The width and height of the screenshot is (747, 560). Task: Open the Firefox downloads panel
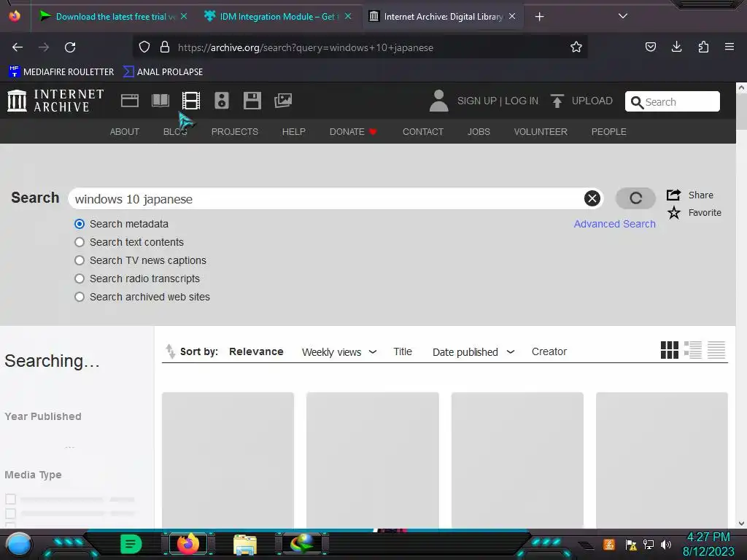[676, 47]
